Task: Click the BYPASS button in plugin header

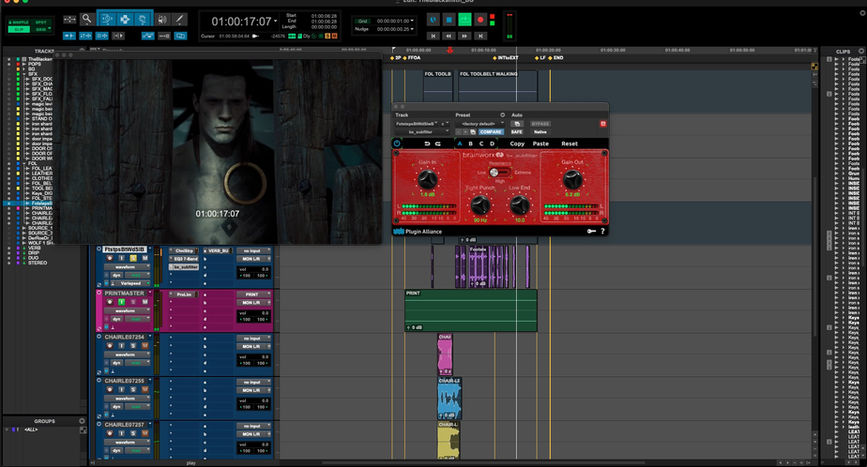Action: (541, 124)
